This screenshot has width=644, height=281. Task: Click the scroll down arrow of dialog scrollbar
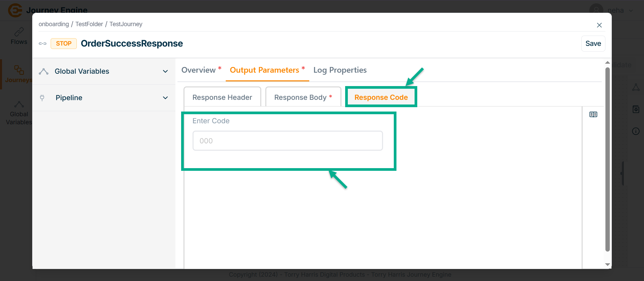tap(607, 265)
